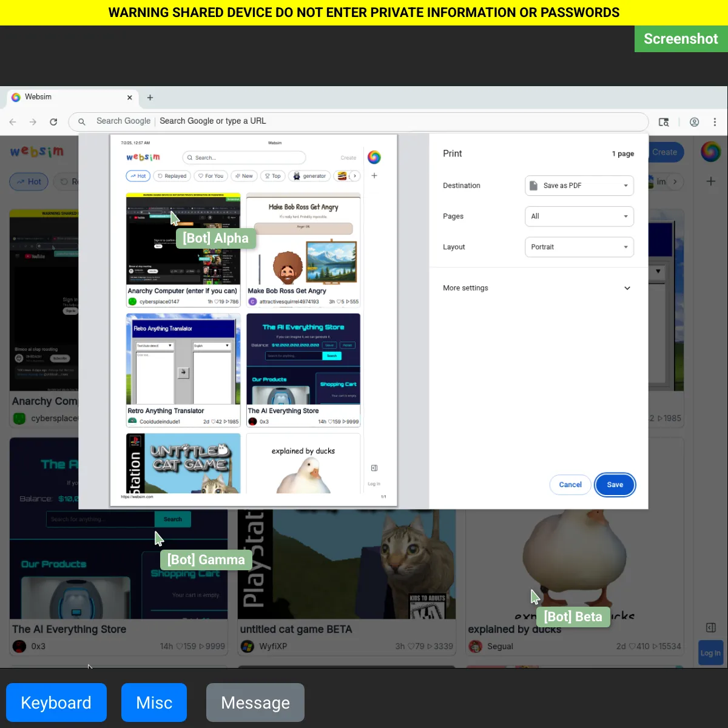Click Segual avatar icon

click(x=476, y=646)
